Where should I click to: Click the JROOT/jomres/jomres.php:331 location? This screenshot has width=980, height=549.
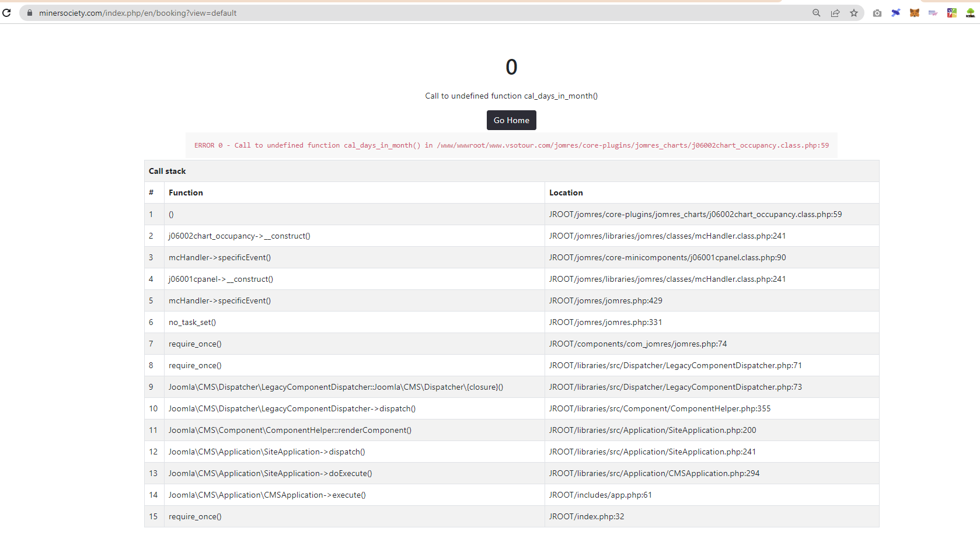click(x=606, y=322)
